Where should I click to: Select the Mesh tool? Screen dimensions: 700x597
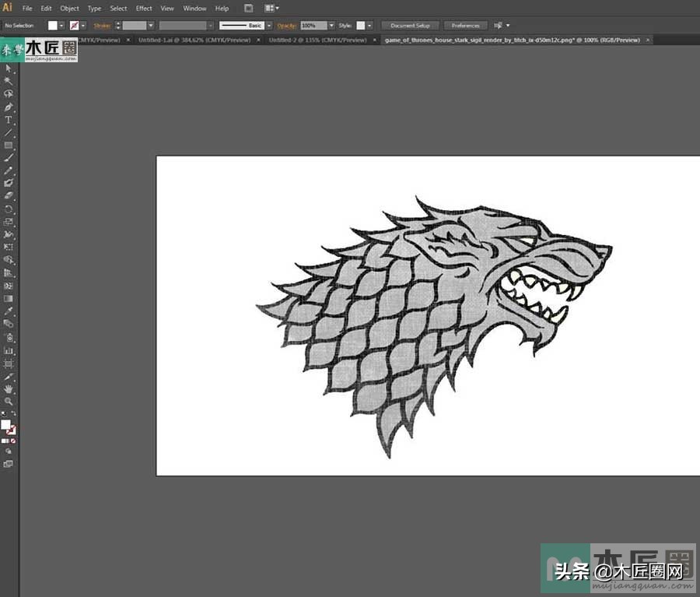point(8,286)
